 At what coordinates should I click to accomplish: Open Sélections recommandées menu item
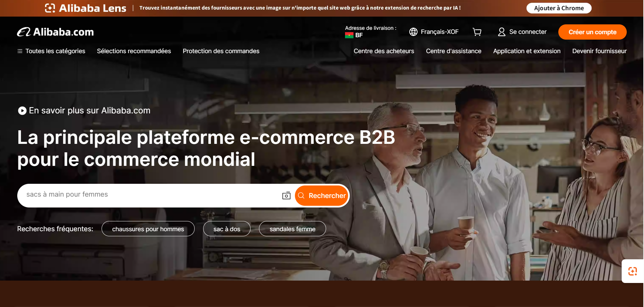(x=134, y=51)
